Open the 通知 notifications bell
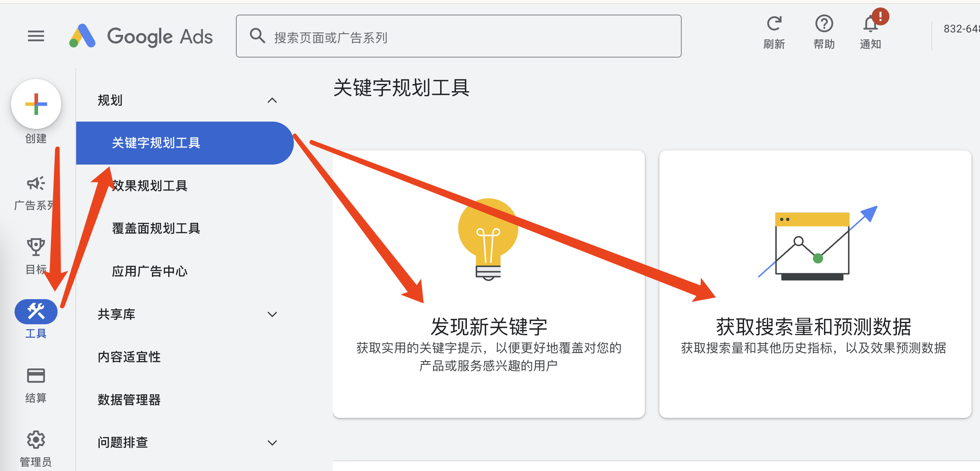 (870, 24)
